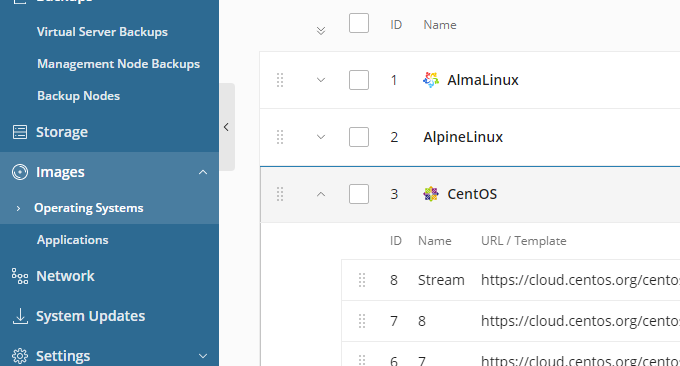Image resolution: width=680 pixels, height=366 pixels.
Task: Click the CentOS logo icon
Action: coord(431,194)
